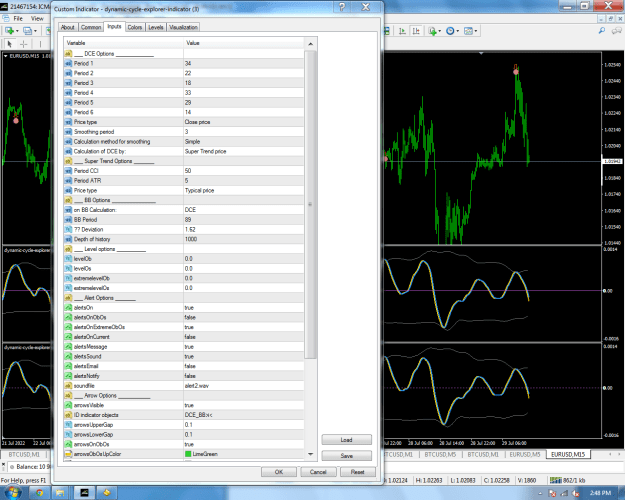Switch to the About tab
This screenshot has height=500, width=625.
67,27
